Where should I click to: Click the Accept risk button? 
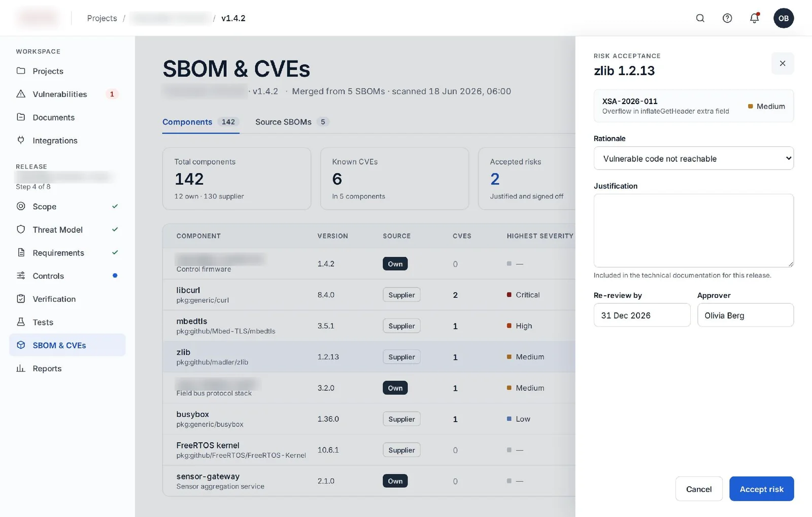(x=761, y=489)
